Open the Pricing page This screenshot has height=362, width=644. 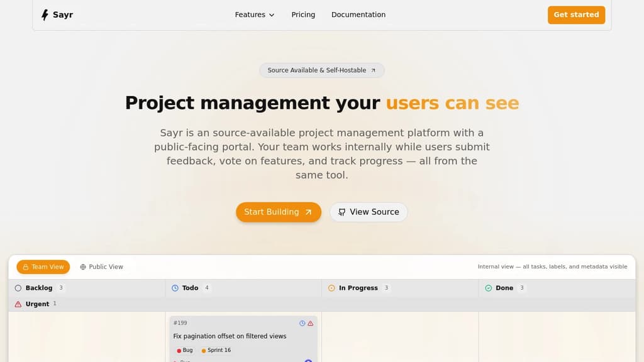(303, 14)
